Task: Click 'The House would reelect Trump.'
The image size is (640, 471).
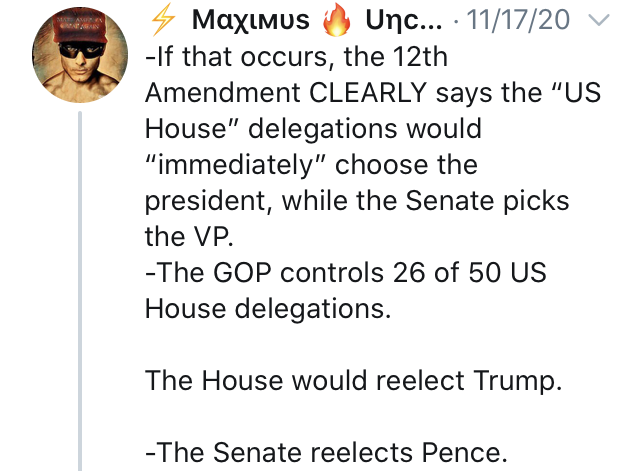Action: pyautogui.click(x=353, y=381)
